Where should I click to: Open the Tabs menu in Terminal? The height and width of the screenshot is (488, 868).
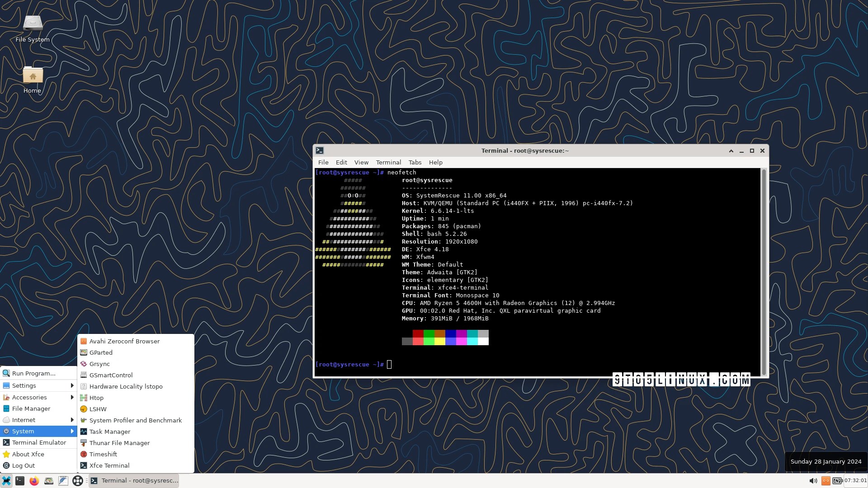click(415, 162)
